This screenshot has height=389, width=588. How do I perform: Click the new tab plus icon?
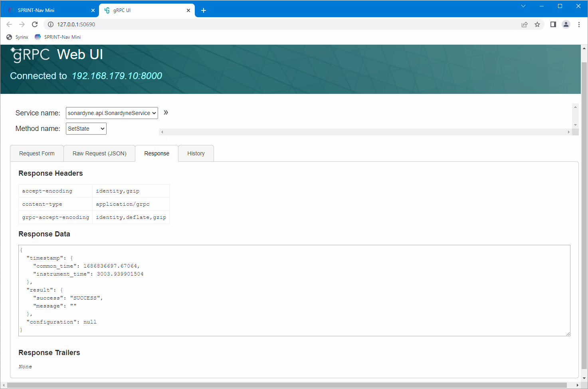pos(204,10)
